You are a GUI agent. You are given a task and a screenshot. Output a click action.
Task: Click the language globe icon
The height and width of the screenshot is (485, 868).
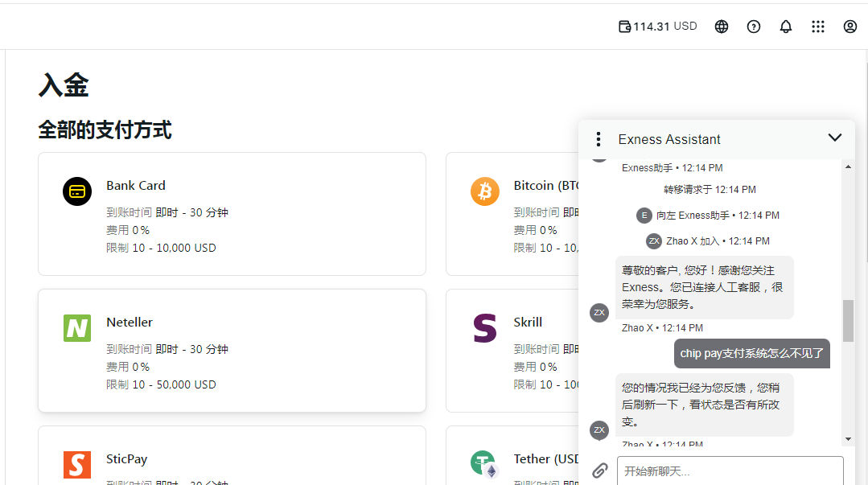click(x=722, y=27)
